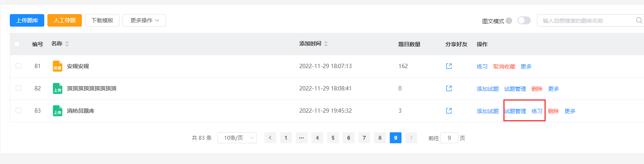Open 更多 menu for 消防员题库 row
644x164 pixels.
click(570, 111)
